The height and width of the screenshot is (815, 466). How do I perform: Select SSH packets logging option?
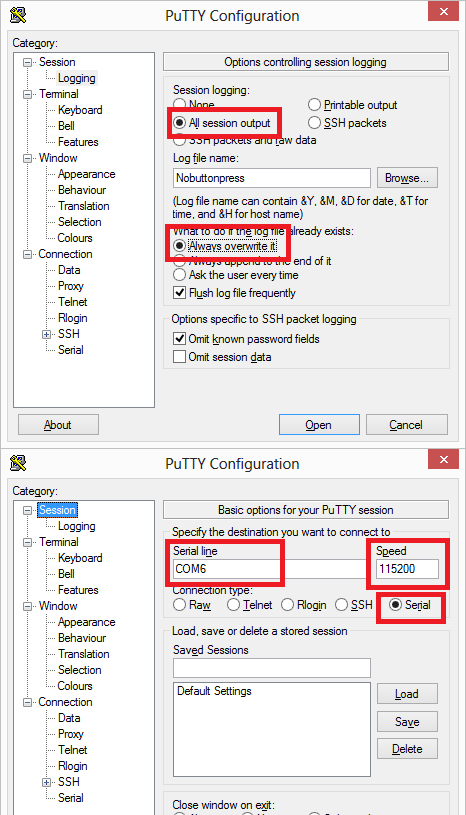314,123
